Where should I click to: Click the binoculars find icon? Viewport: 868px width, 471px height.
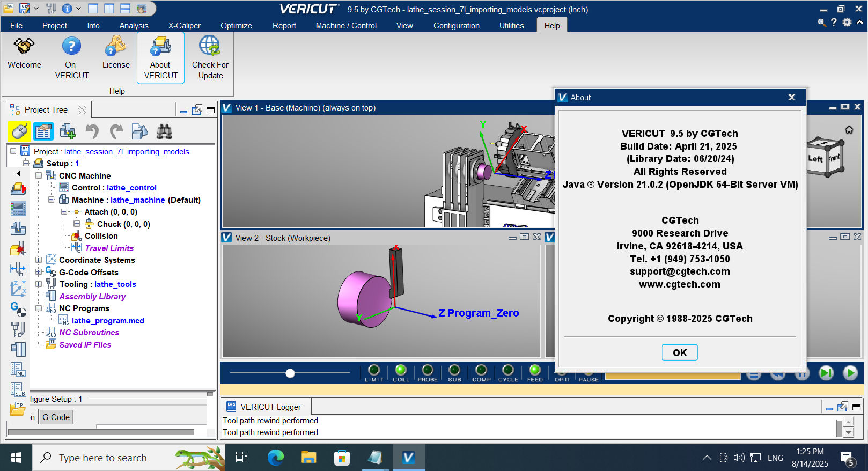click(x=164, y=131)
